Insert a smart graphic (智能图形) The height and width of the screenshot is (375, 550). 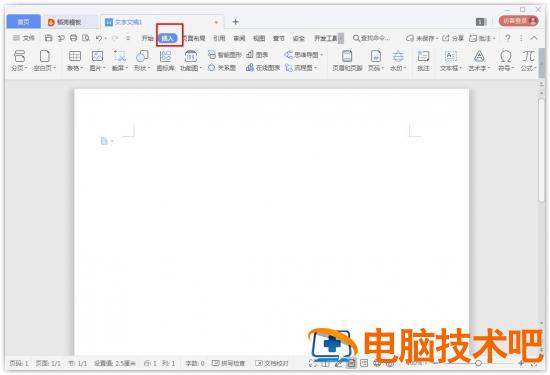(x=224, y=55)
